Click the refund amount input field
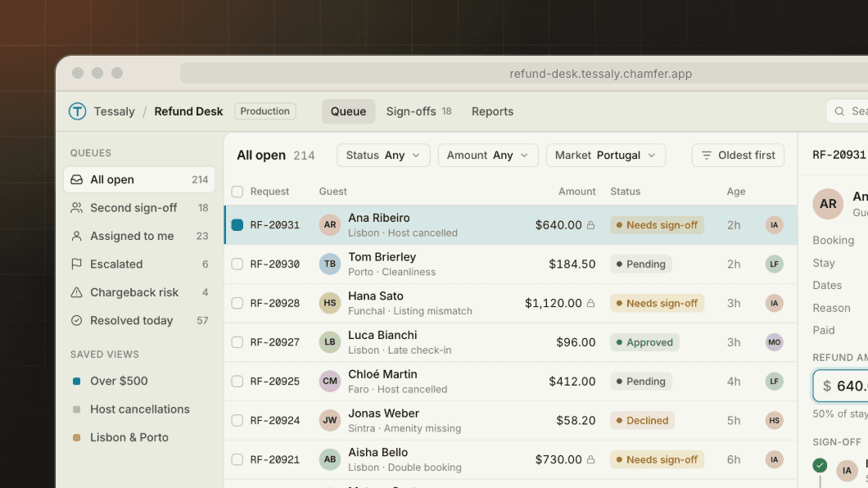 [840, 386]
